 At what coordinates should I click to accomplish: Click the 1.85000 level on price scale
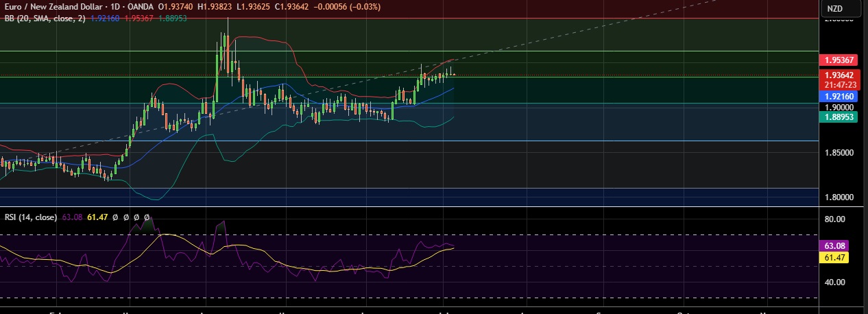pos(839,153)
